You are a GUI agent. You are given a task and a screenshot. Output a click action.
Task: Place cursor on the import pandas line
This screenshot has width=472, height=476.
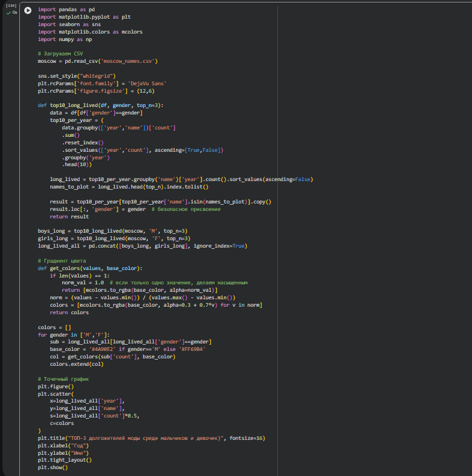coord(66,10)
